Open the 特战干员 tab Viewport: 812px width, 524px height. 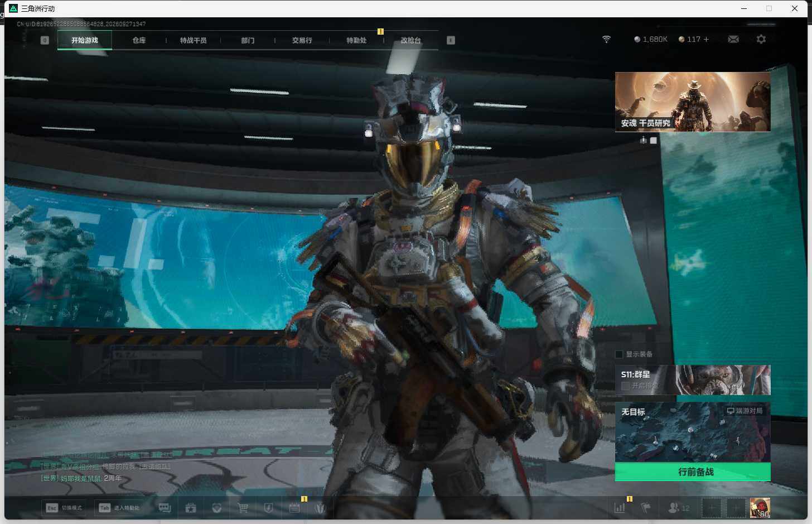point(193,40)
